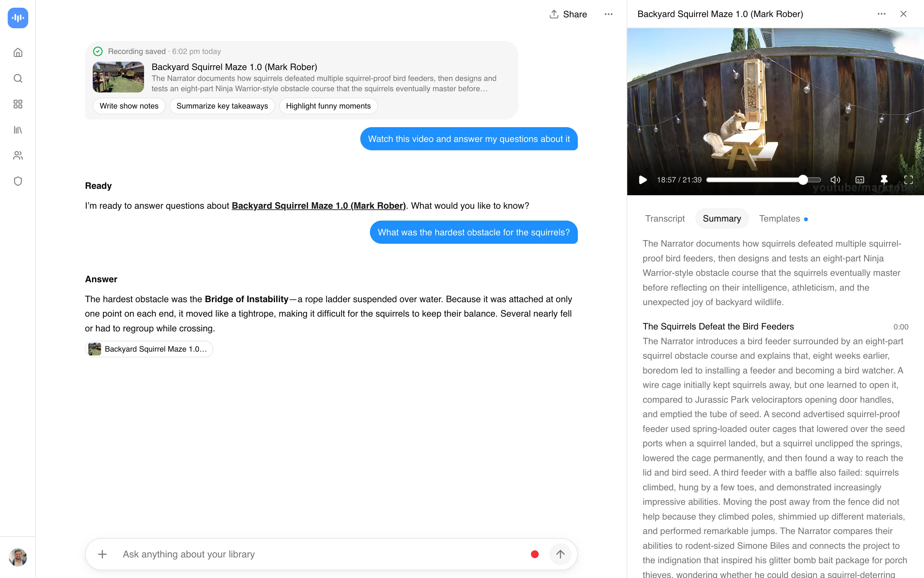Open video panel more-options menu
The image size is (924, 578).
(882, 14)
